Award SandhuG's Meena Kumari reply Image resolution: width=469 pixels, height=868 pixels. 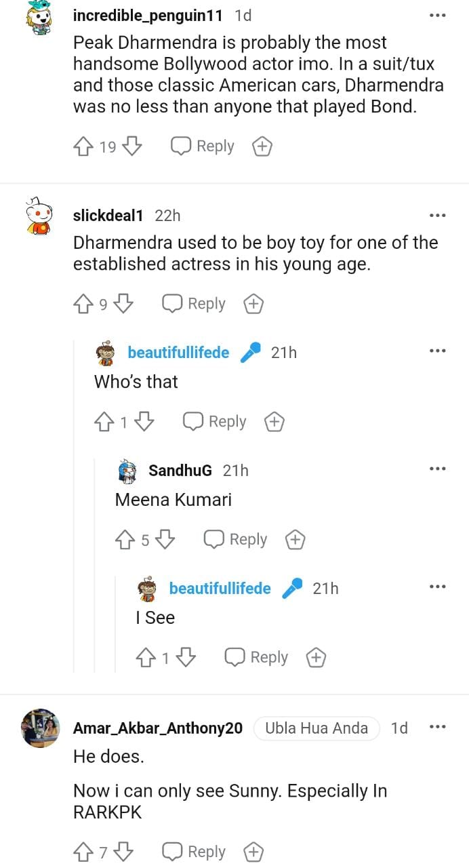(295, 540)
